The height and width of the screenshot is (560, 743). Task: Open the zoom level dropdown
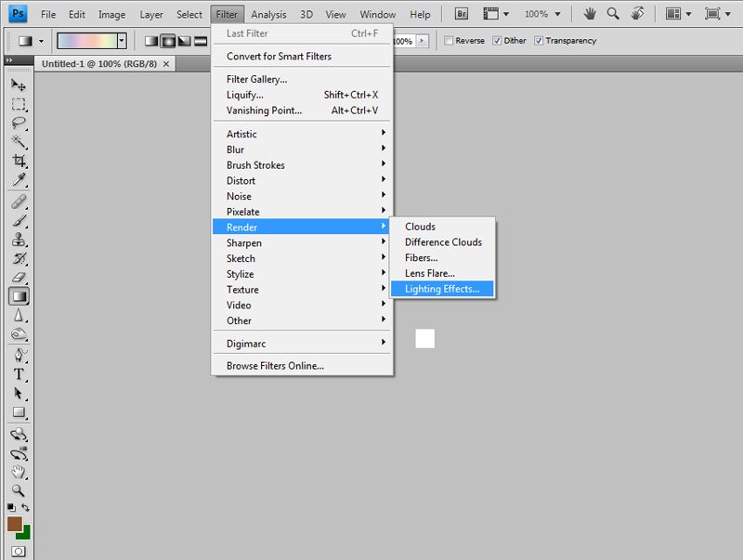[558, 14]
